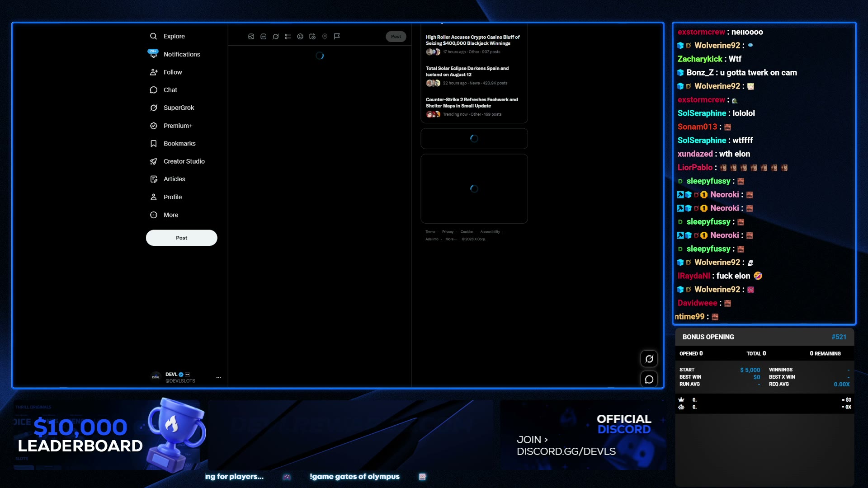Open the Accessibility footer link
Screen dimensions: 868x488
490,232
